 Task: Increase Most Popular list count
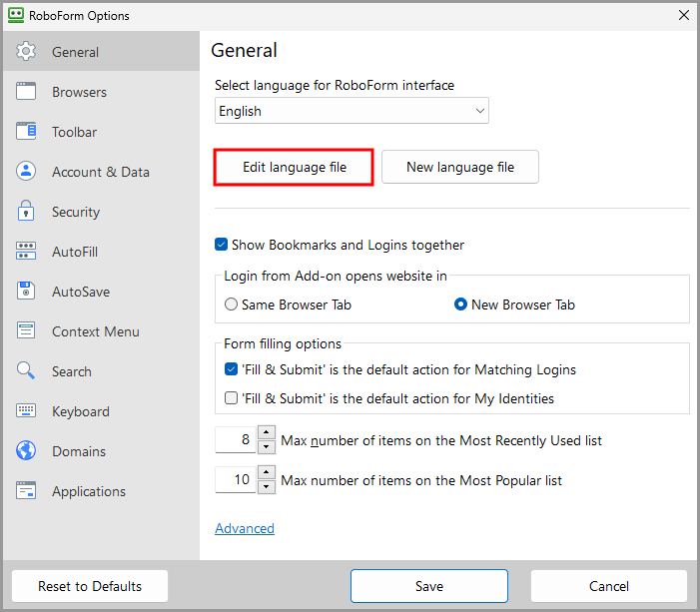point(267,472)
